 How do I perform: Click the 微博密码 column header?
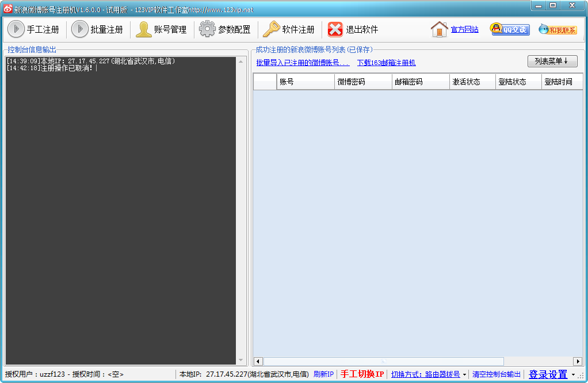[363, 82]
